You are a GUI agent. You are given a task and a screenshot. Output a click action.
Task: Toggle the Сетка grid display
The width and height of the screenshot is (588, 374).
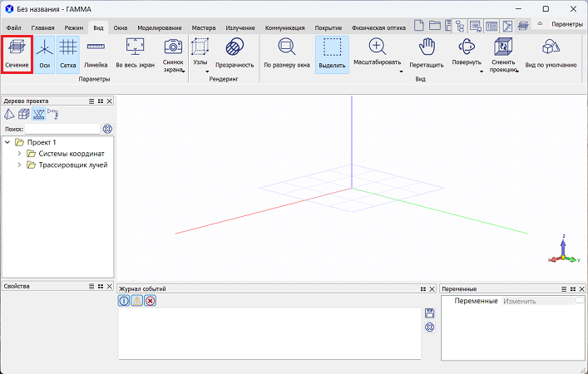pos(67,53)
